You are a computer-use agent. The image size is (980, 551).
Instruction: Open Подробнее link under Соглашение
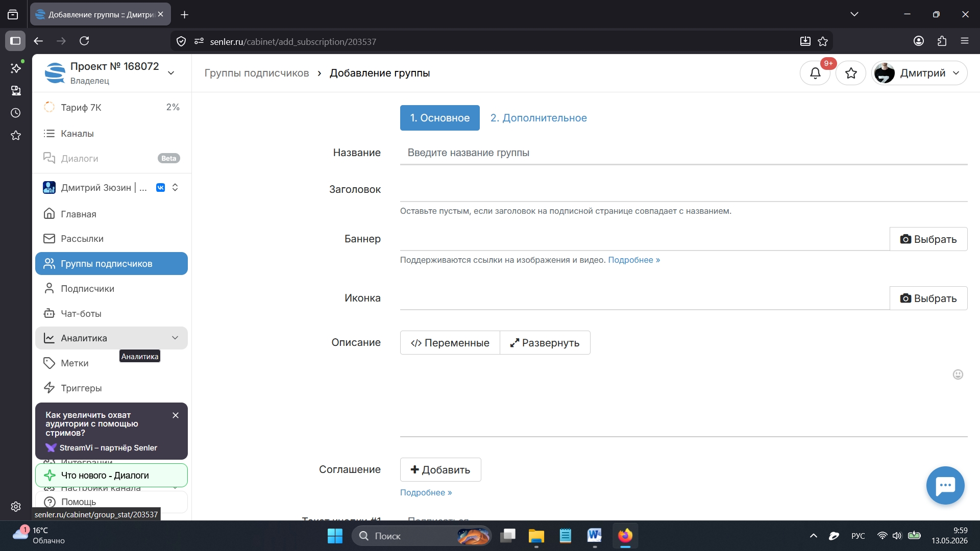[426, 492]
